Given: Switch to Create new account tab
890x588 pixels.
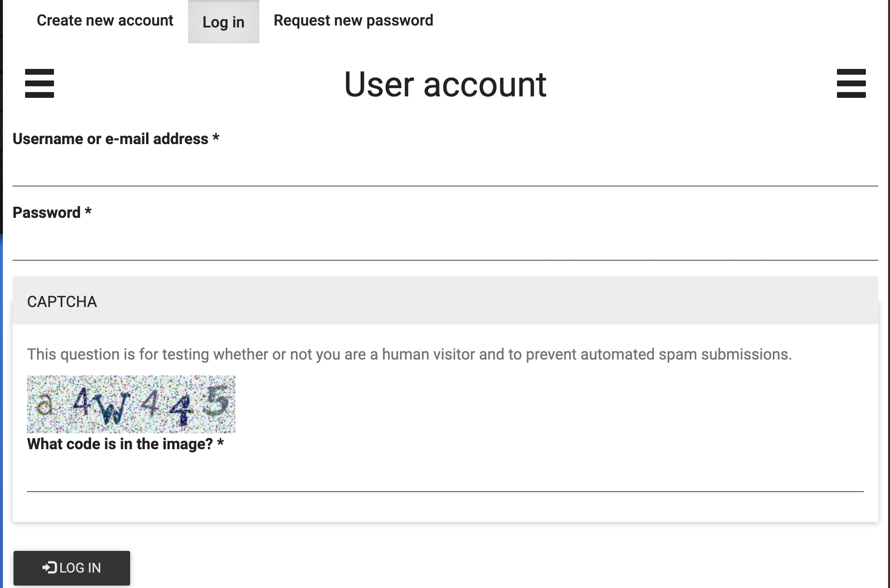Looking at the screenshot, I should point(105,21).
